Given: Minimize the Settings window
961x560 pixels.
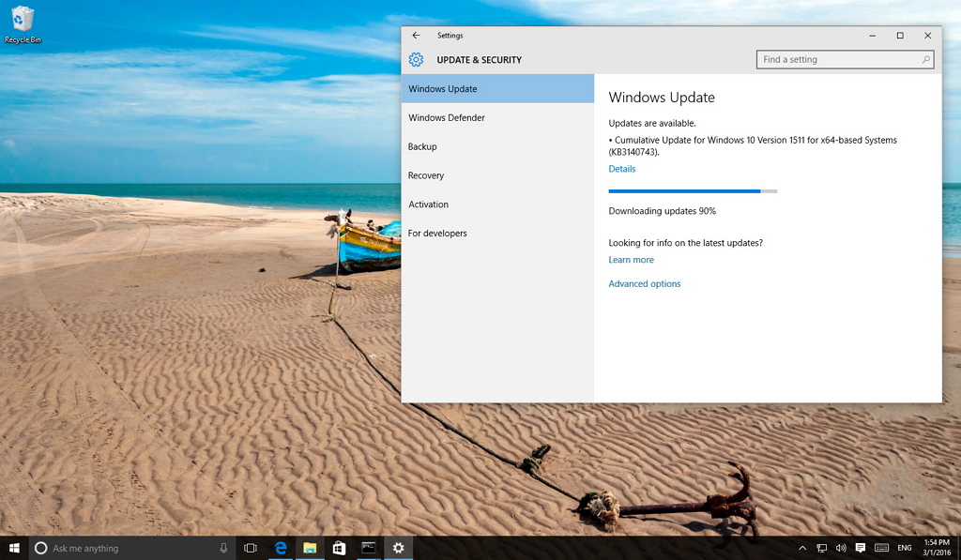Looking at the screenshot, I should click(x=872, y=36).
